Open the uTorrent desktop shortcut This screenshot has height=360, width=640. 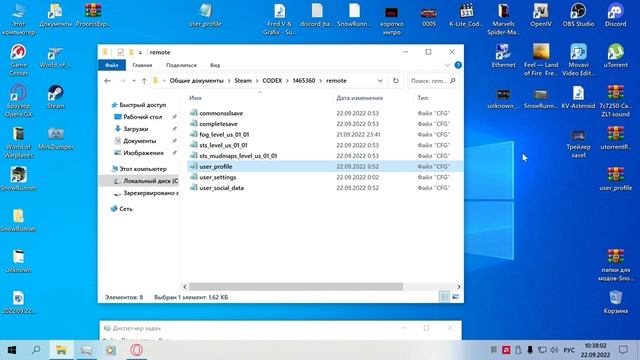616,56
